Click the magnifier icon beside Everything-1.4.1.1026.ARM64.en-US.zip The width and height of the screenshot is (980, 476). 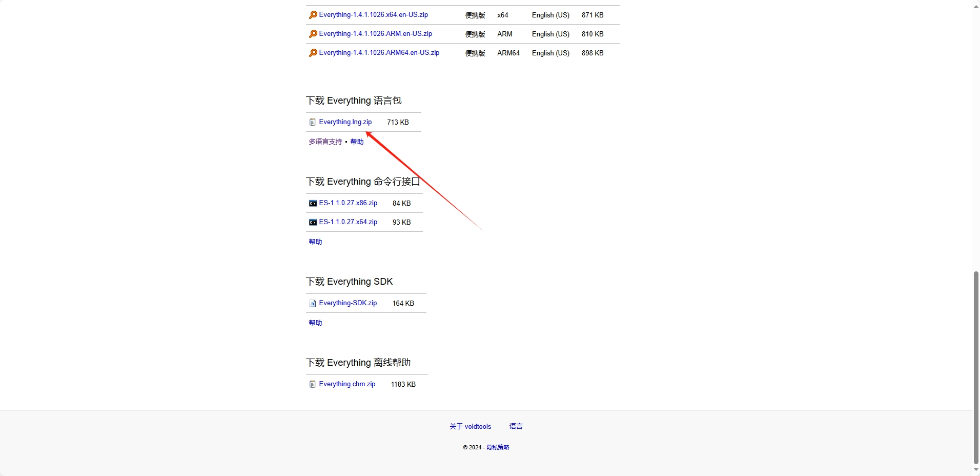[x=313, y=53]
